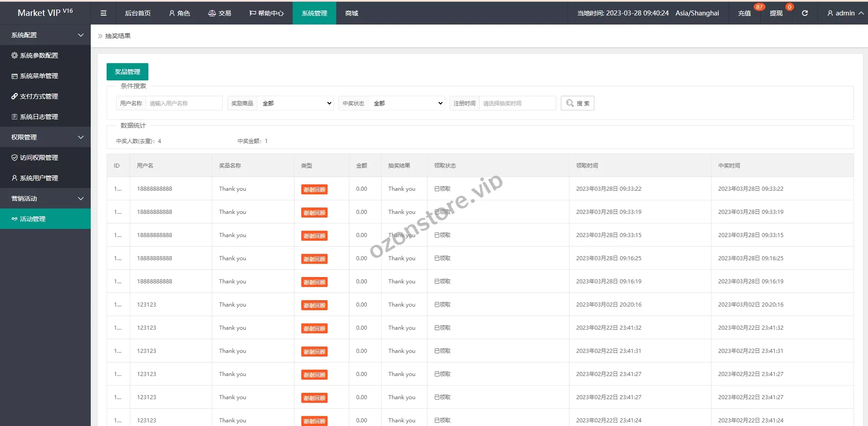Open the 中奖状态 dropdown
The width and height of the screenshot is (868, 426).
(407, 103)
